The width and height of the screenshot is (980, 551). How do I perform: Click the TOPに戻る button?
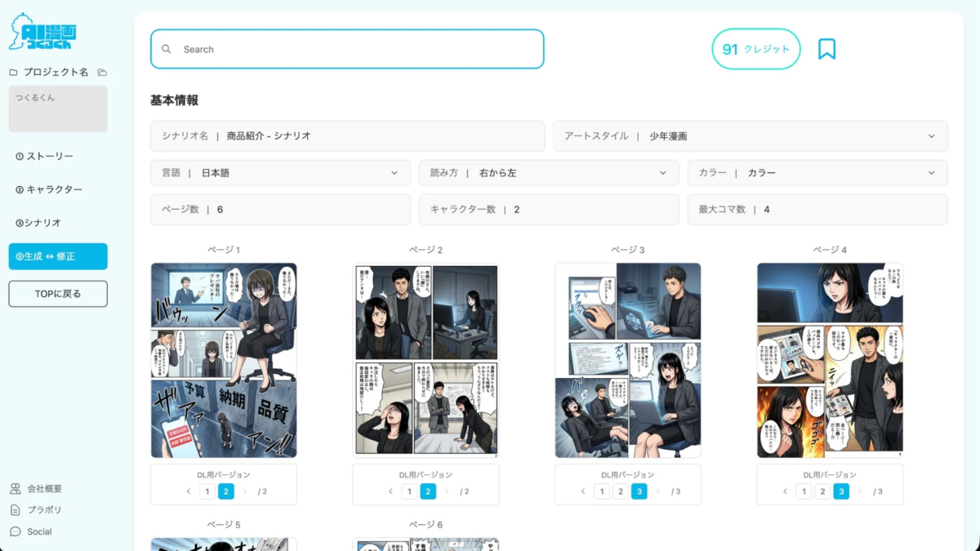click(x=57, y=293)
